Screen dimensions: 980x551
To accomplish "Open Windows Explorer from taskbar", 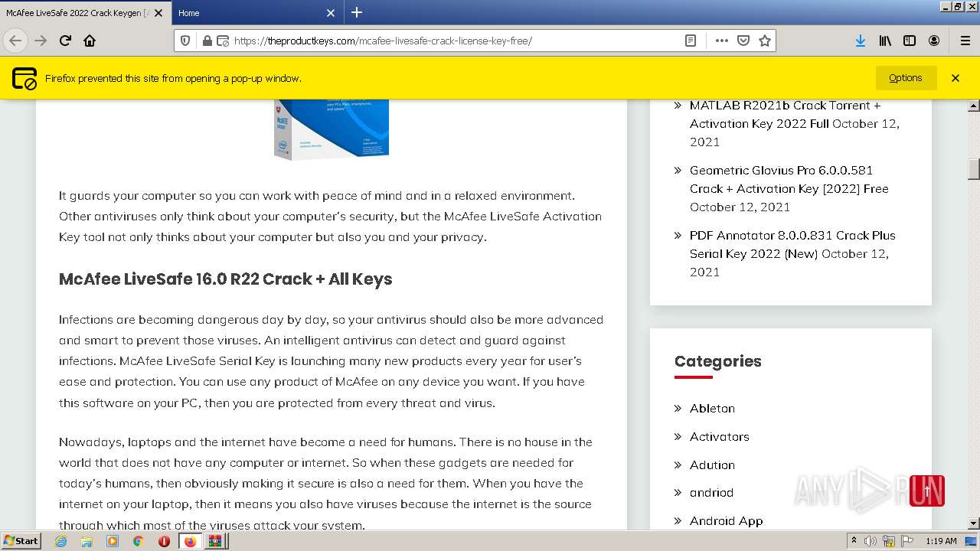I will (x=87, y=541).
